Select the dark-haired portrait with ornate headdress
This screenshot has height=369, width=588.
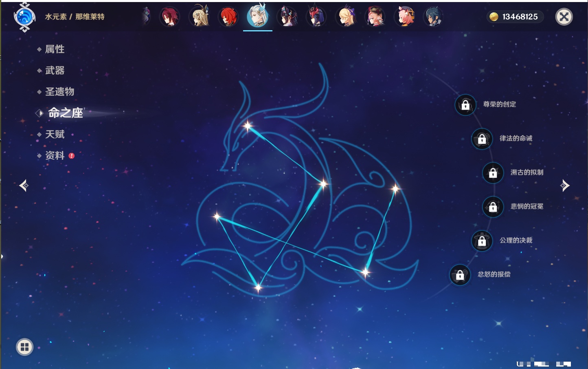[x=287, y=17]
